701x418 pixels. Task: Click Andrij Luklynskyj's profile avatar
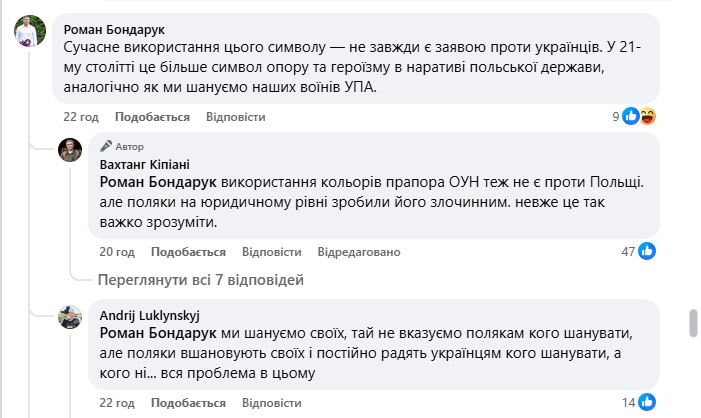coord(69,317)
